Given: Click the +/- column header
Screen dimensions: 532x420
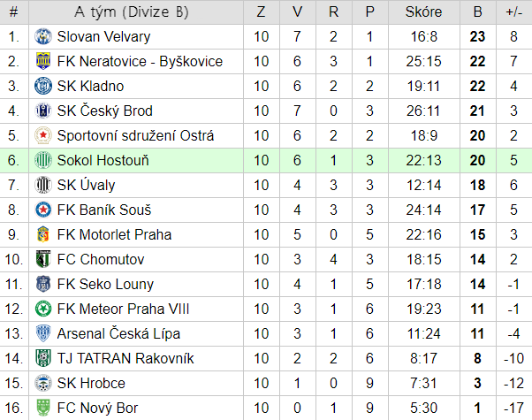Looking at the screenshot, I should 514,12.
